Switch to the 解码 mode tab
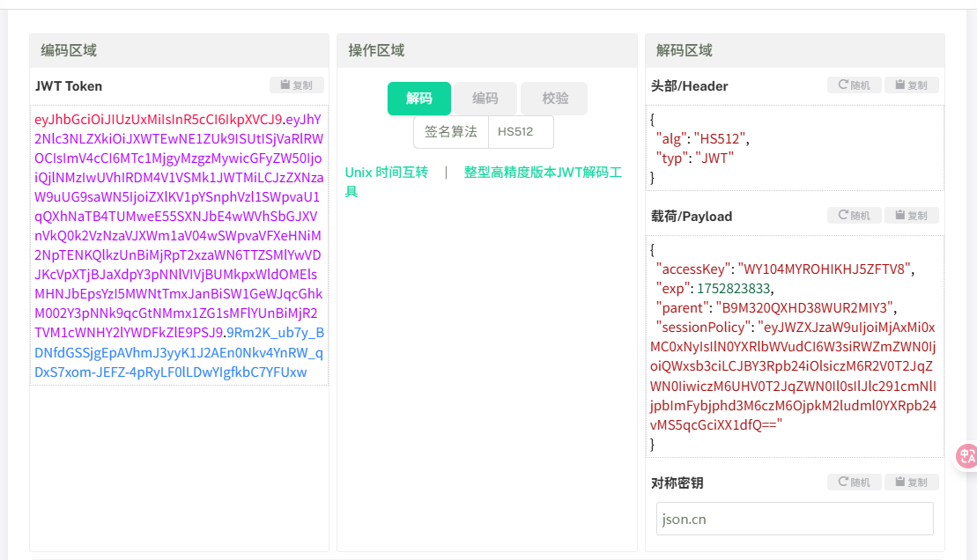Screen dimensions: 977x560 coord(418,99)
